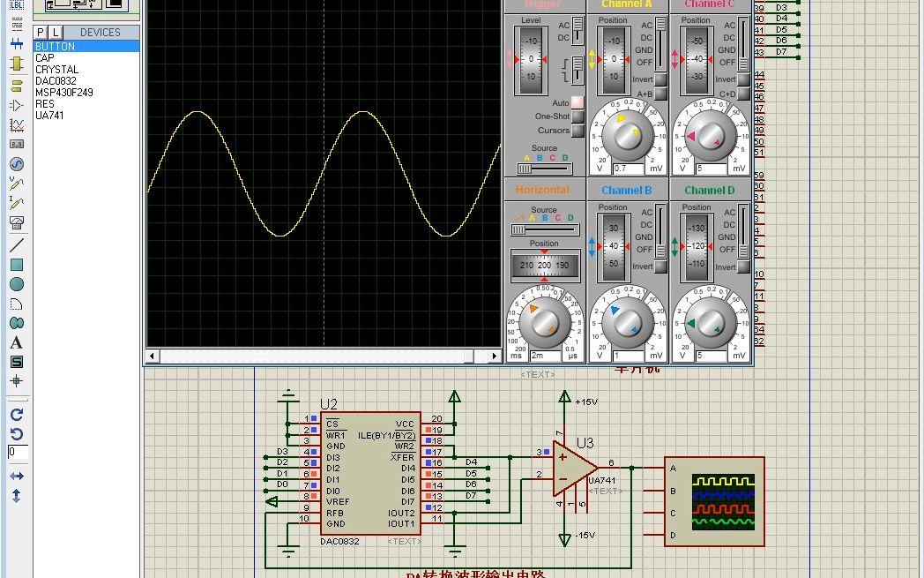This screenshot has width=924, height=578.
Task: Select the 2D text tool
Action: pos(17,342)
